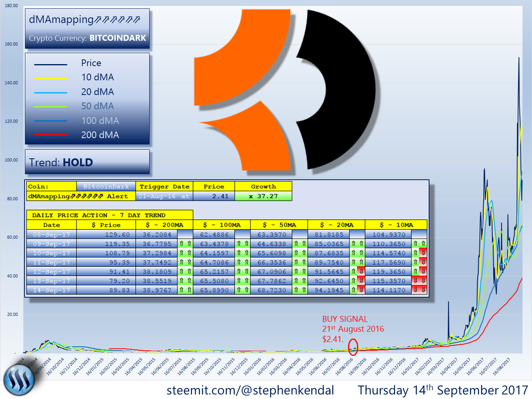Viewport: 532px width, 399px height.
Task: Click the red down arrows beside 115.3570
Action: coord(419,281)
